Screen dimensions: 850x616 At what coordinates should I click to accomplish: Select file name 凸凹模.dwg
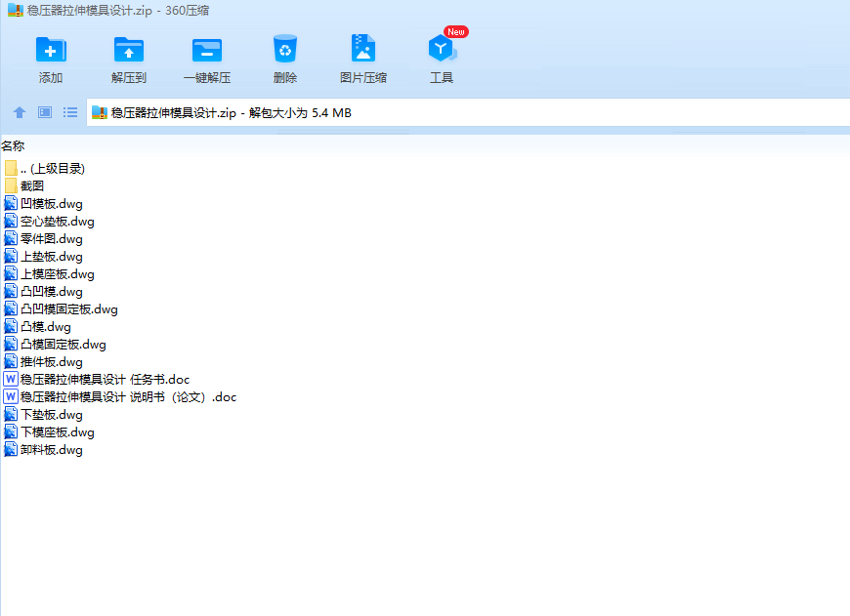point(52,292)
